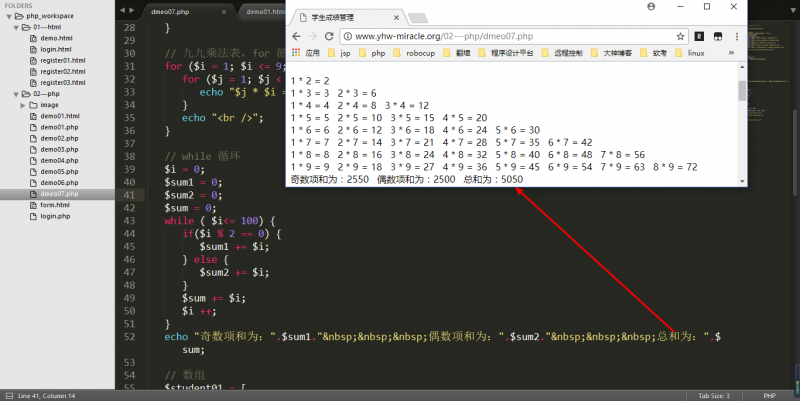Click the Sublime status bar panel switcher icon
The image size is (800, 401).
click(x=8, y=395)
